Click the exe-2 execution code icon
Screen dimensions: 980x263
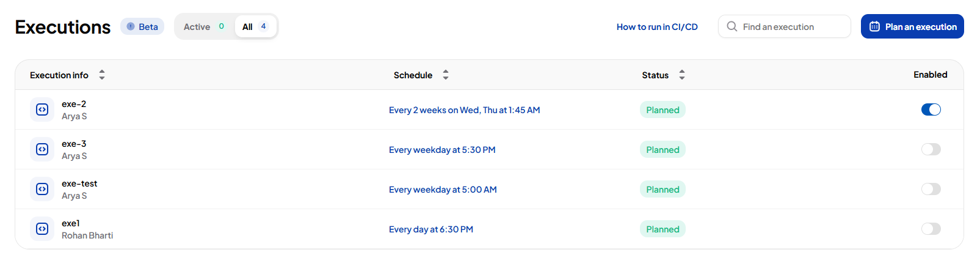42,109
